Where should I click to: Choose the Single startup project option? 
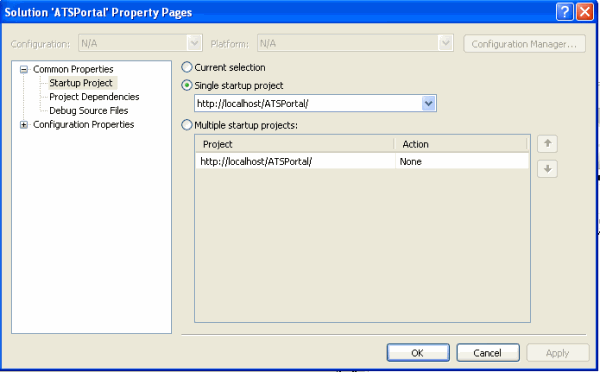(186, 85)
